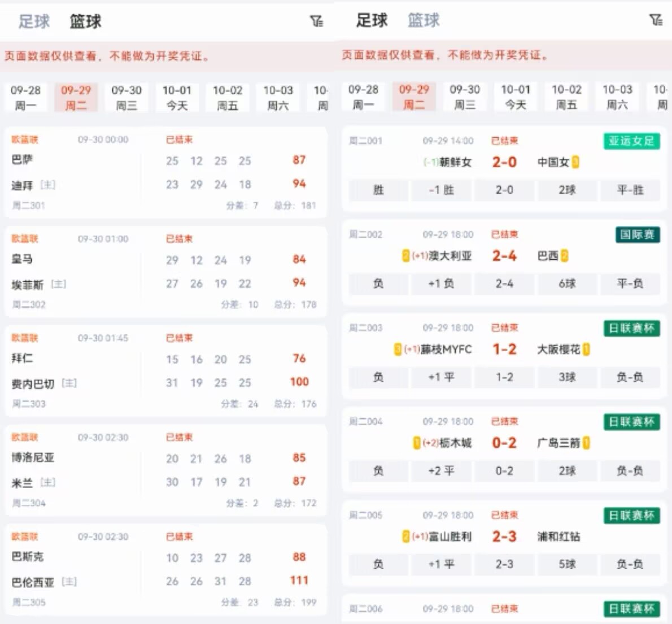Click final score 111 for 巴伦西亚
The height and width of the screenshot is (624, 672).
coord(299,581)
